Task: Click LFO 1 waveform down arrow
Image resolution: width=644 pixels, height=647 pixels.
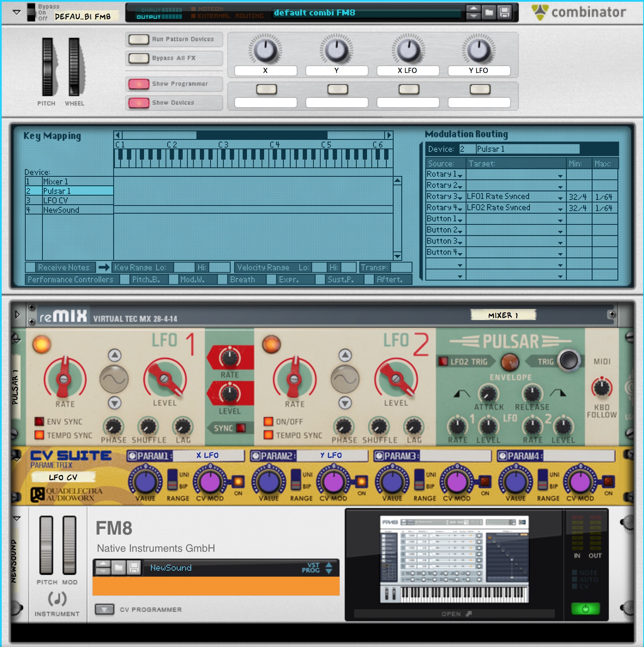Action: 114,403
